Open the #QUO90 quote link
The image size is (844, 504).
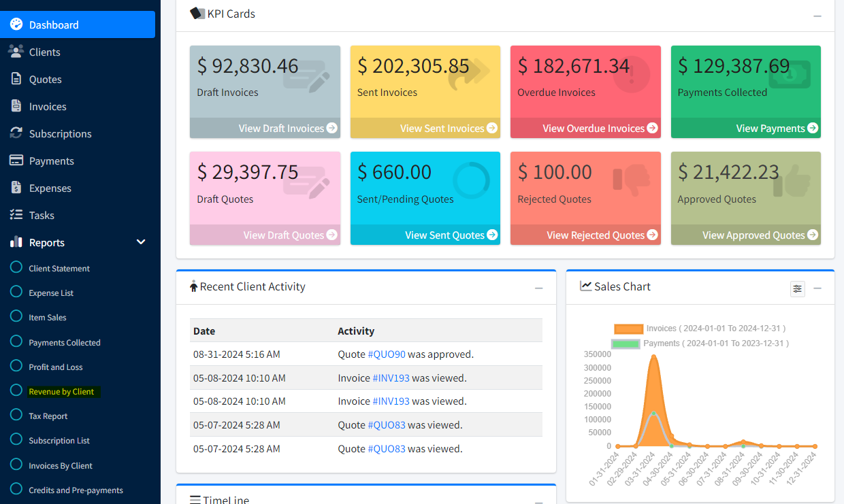click(386, 354)
